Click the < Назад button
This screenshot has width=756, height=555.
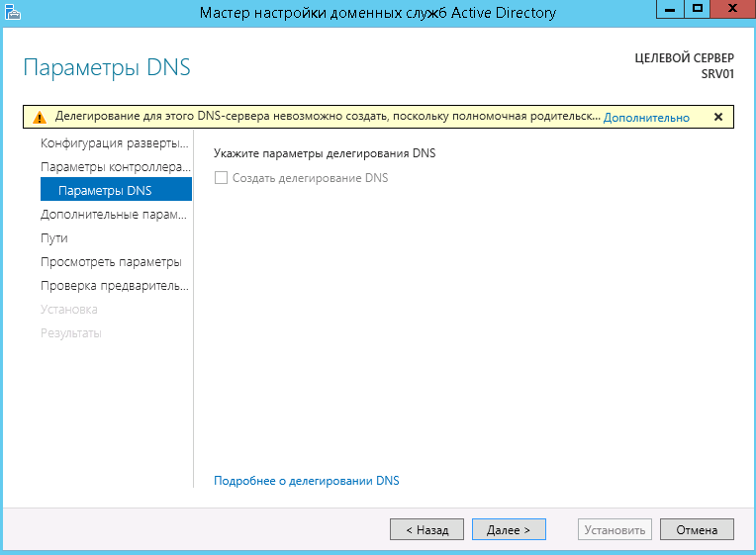[426, 529]
